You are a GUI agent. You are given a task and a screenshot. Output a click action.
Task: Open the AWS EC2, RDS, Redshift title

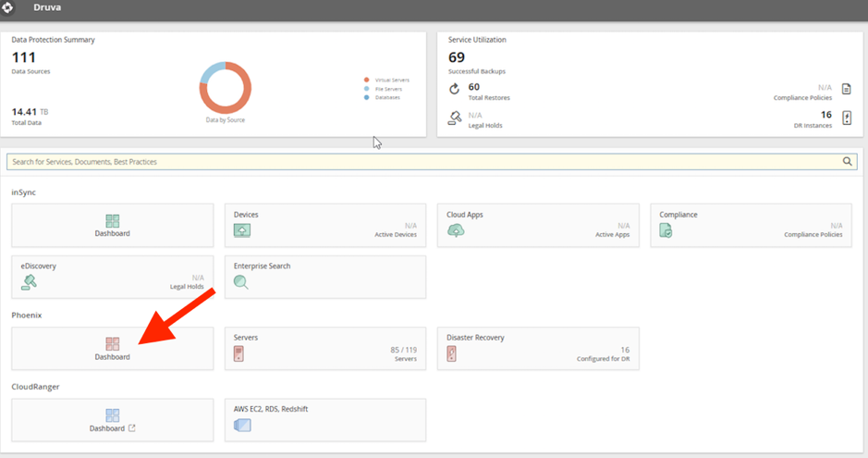point(271,409)
